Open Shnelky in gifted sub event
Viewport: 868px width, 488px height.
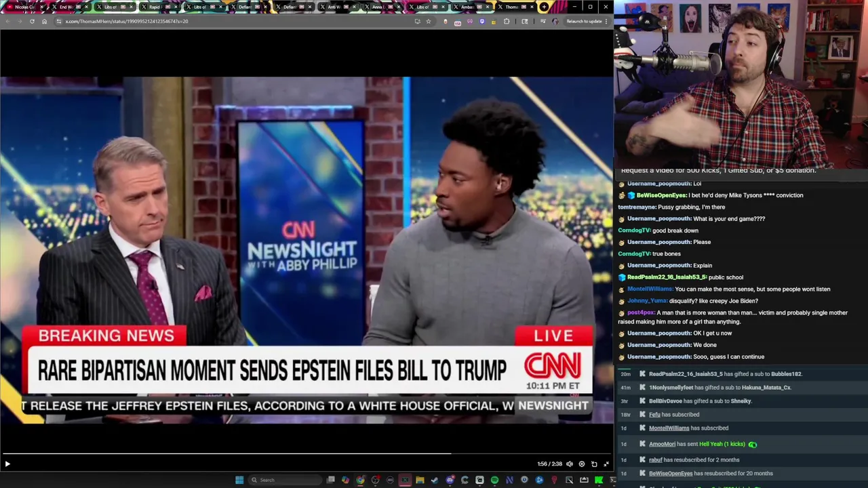pyautogui.click(x=741, y=401)
